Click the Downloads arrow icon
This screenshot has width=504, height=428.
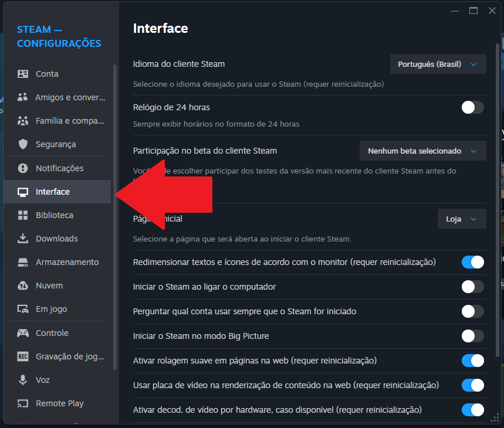pos(23,239)
